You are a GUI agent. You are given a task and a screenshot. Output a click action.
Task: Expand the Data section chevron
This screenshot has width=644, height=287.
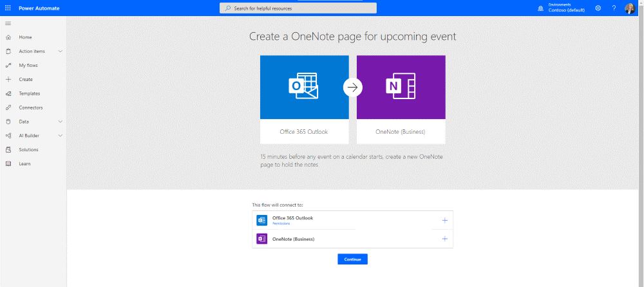tap(61, 122)
